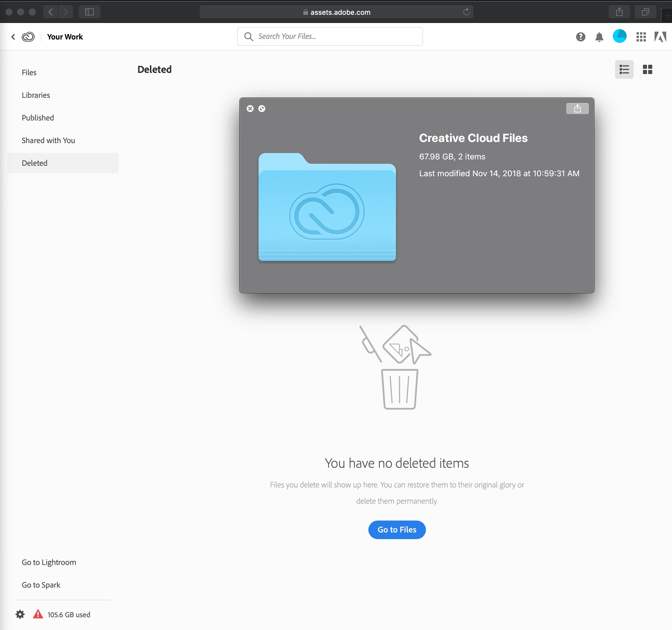Toggle the Safari sidebar button
Image resolution: width=672 pixels, height=630 pixels.
(89, 12)
